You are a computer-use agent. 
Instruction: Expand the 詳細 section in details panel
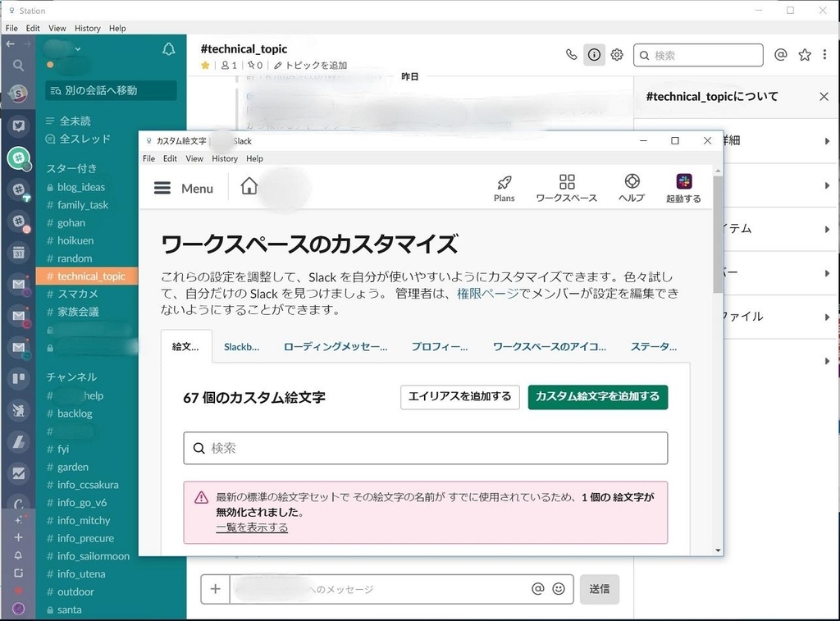(827, 141)
